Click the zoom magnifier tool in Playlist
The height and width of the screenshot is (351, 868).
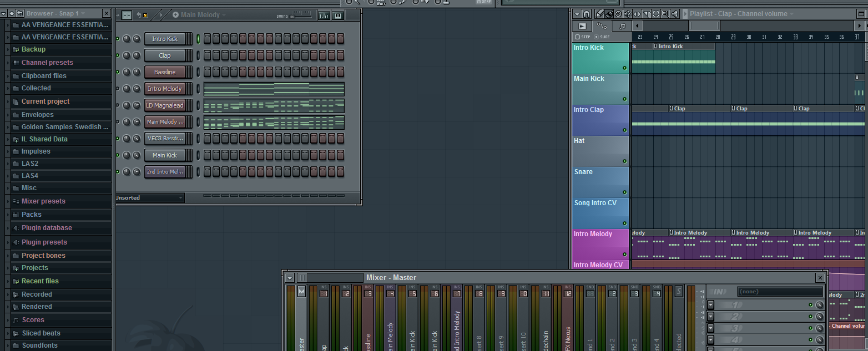(x=665, y=14)
